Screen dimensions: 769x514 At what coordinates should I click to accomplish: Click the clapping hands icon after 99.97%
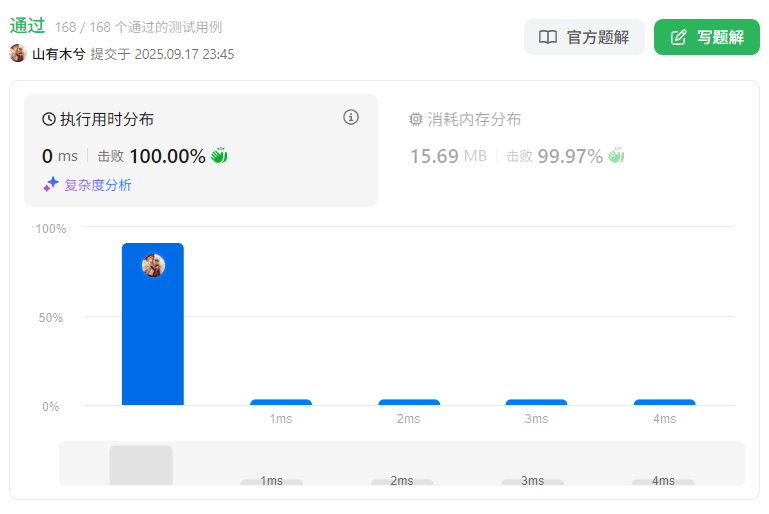pyautogui.click(x=616, y=155)
